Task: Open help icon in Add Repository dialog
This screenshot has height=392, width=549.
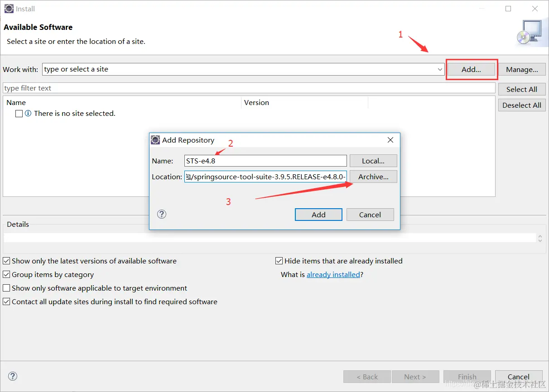Action: click(x=162, y=214)
